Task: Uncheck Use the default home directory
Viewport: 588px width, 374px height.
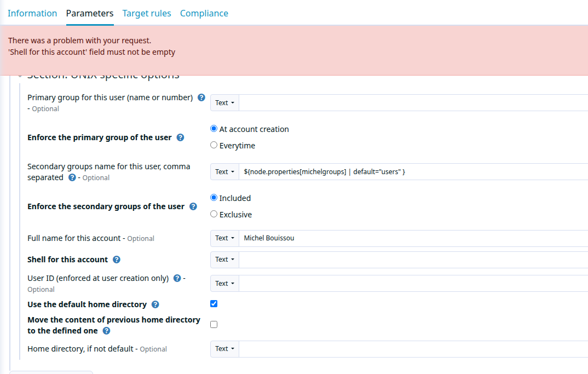Action: (x=214, y=304)
